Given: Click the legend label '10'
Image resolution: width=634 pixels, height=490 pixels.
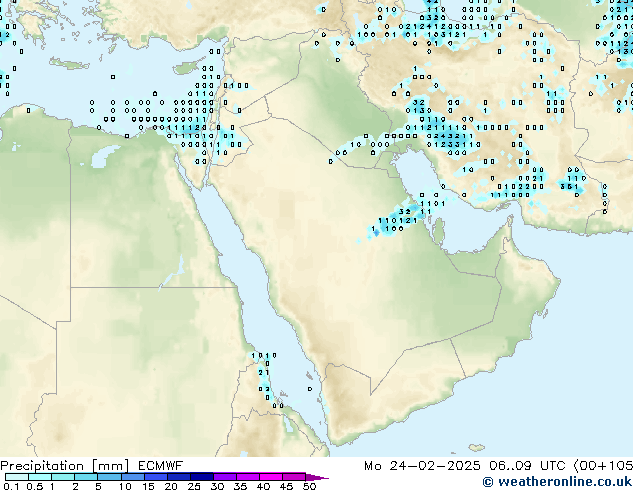Looking at the screenshot, I should pos(125,486).
